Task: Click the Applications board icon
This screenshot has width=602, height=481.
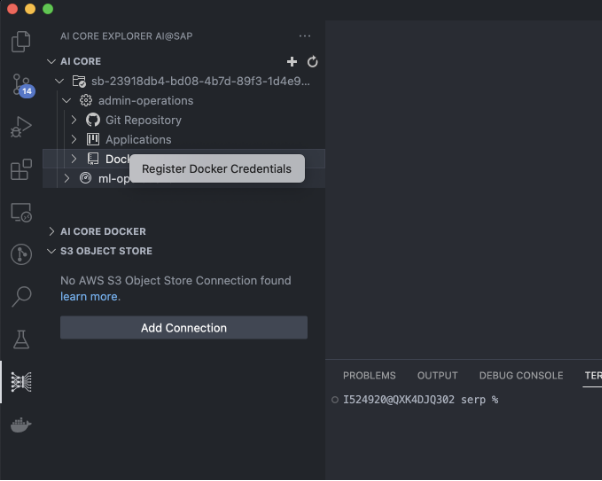Action: click(93, 139)
